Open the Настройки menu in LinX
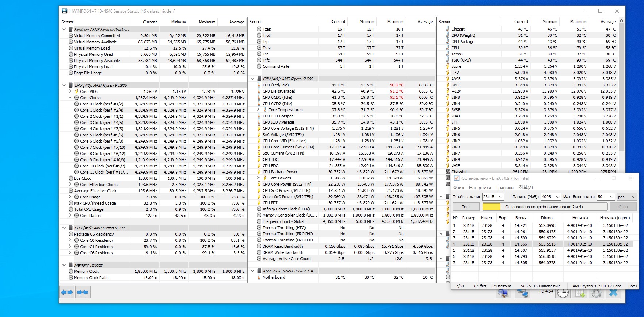Viewport: 644px width, 317px height. pyautogui.click(x=480, y=188)
